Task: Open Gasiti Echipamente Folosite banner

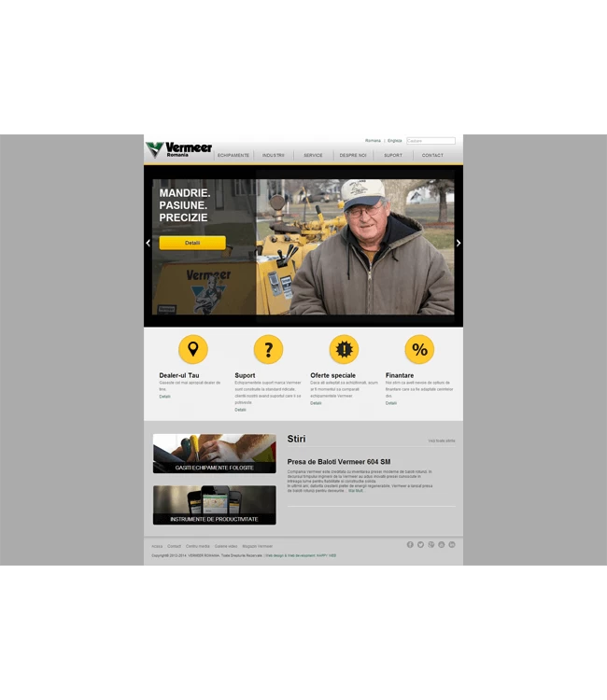Action: 215,454
